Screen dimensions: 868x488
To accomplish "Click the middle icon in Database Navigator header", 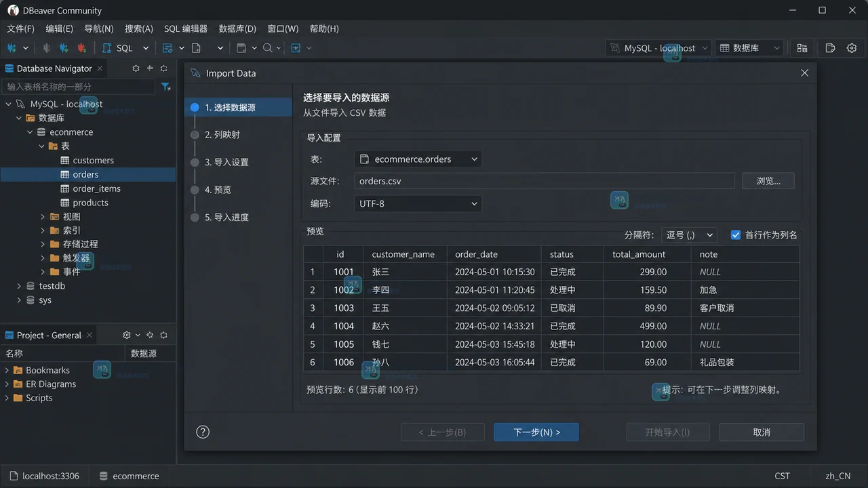I will click(x=150, y=68).
